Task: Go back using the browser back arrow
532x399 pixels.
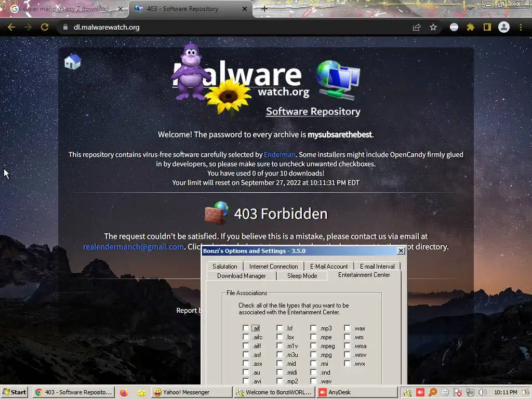Action: coord(11,27)
